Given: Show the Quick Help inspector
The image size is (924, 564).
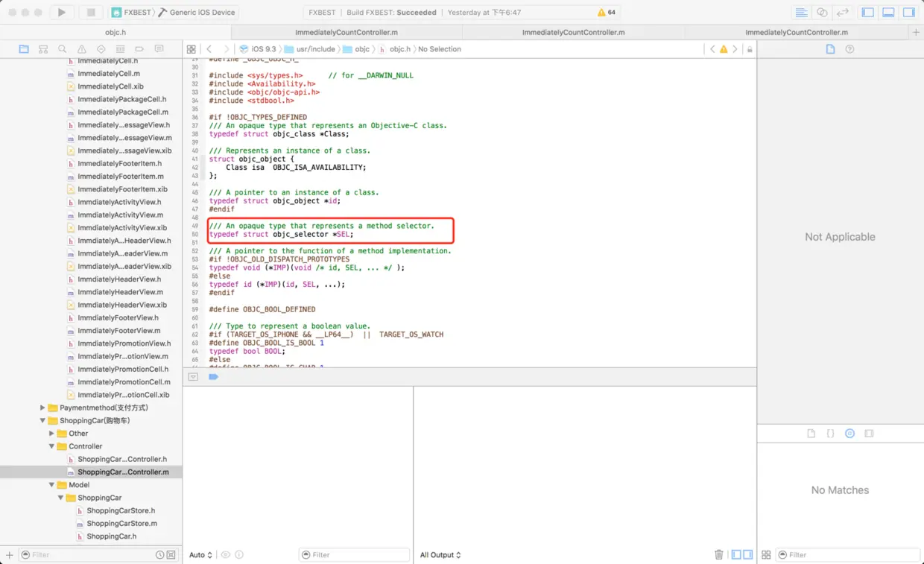Looking at the screenshot, I should click(849, 49).
